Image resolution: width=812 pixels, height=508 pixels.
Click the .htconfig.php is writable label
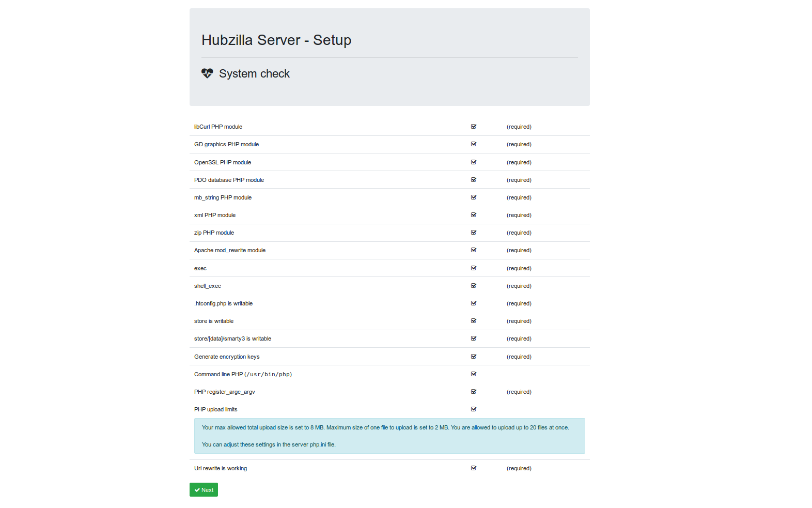point(223,303)
